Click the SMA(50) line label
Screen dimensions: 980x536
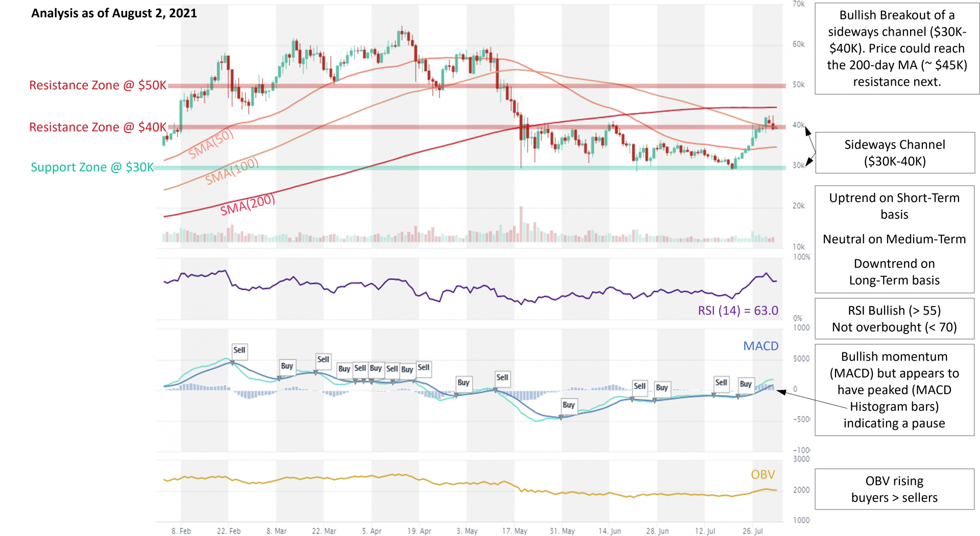tap(211, 143)
